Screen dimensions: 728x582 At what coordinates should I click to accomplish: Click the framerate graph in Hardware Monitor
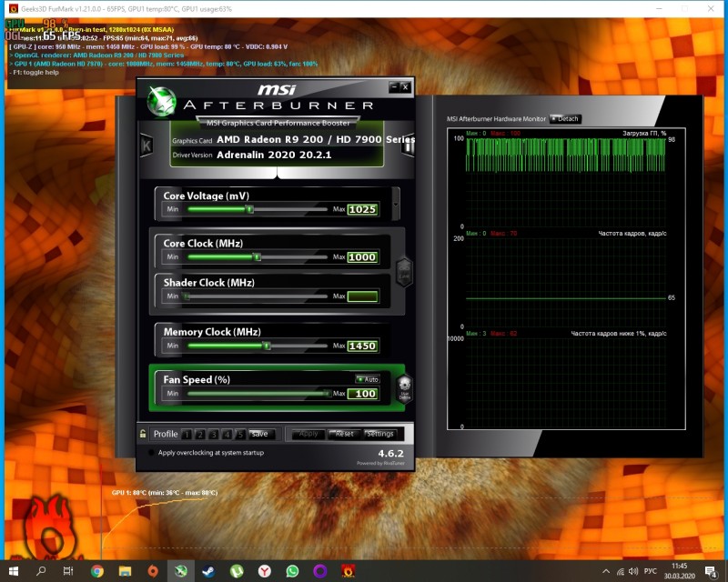pos(566,282)
